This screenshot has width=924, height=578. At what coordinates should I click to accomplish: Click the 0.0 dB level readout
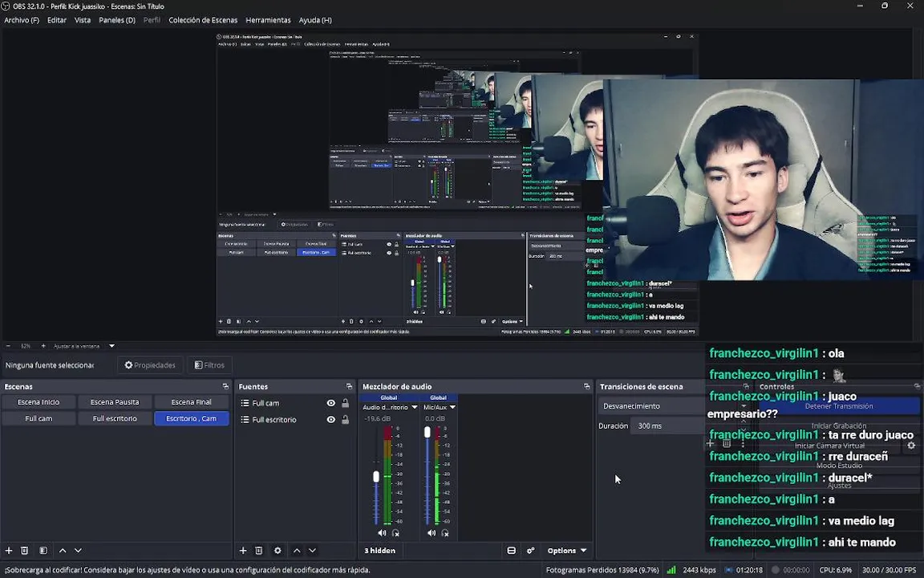(x=434, y=418)
